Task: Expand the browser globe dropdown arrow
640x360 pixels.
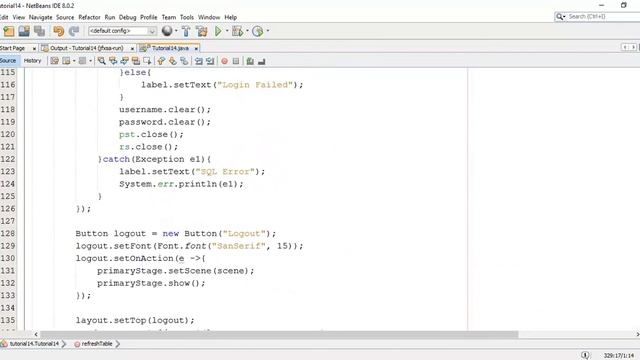Action: pyautogui.click(x=176, y=31)
